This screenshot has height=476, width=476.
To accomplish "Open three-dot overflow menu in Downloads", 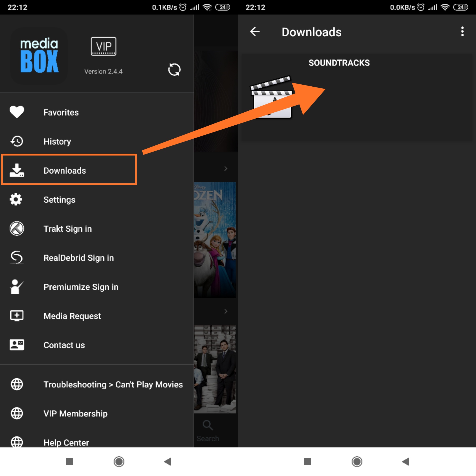I will [462, 32].
